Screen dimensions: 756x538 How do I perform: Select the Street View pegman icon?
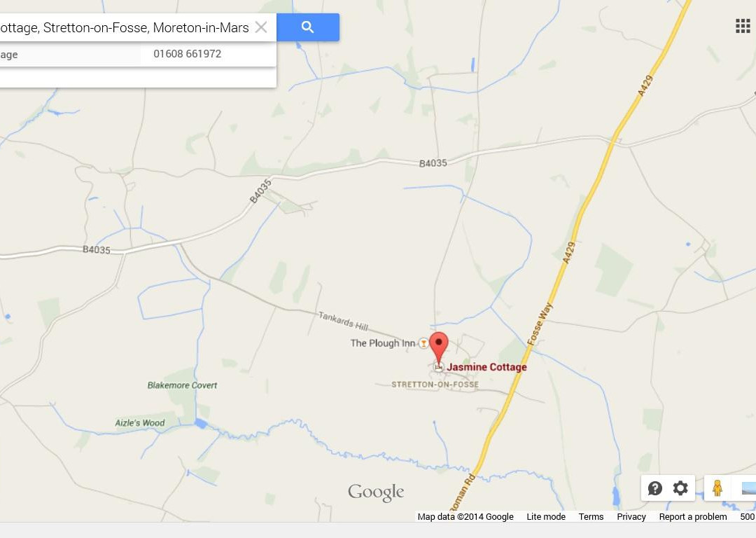coord(717,488)
